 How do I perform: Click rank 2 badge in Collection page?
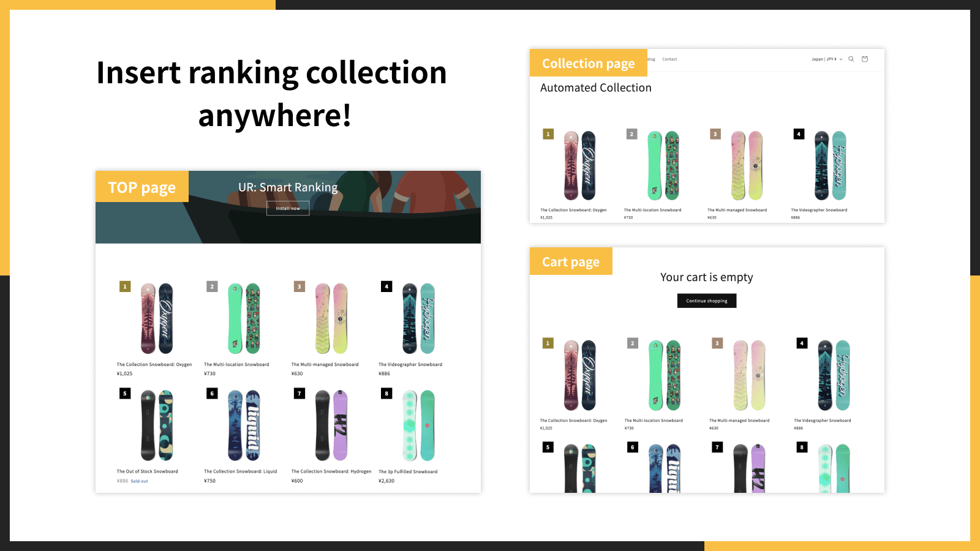coord(632,134)
